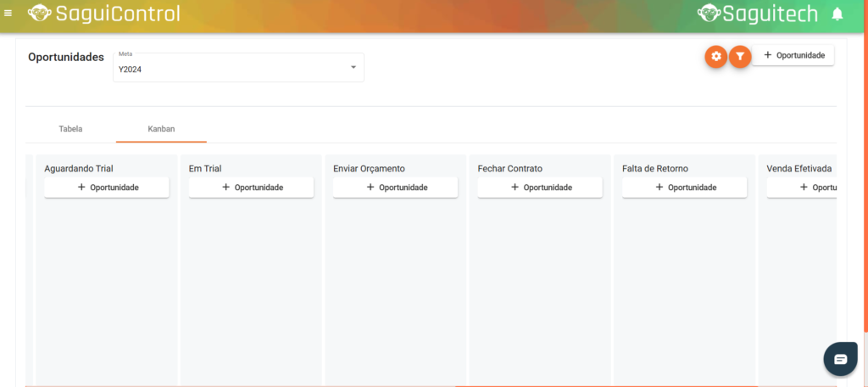Click the top-right add Oportunidade button

pyautogui.click(x=793, y=55)
